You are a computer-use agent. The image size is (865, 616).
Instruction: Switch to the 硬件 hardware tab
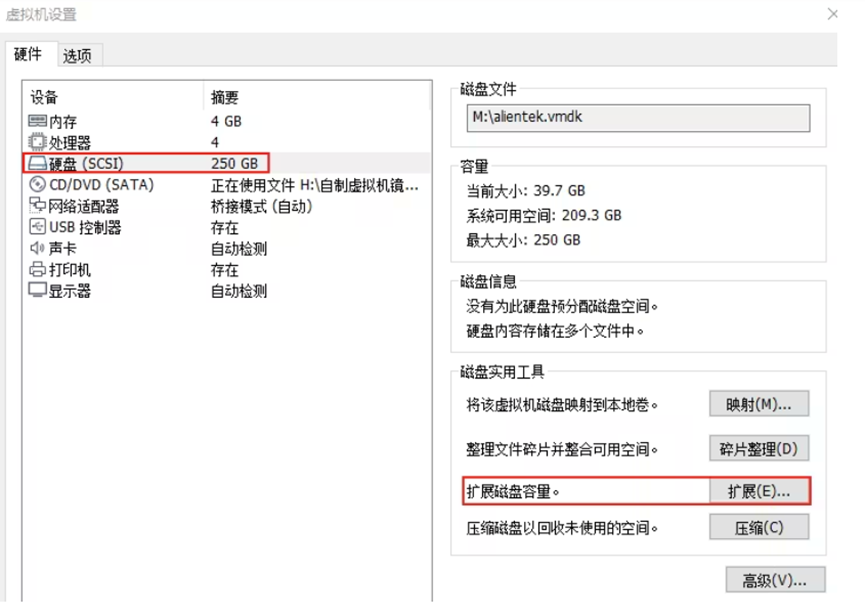[x=28, y=54]
